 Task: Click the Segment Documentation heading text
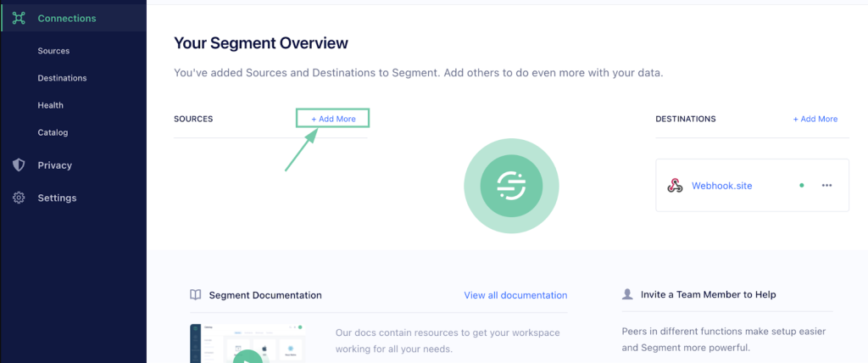(x=265, y=295)
